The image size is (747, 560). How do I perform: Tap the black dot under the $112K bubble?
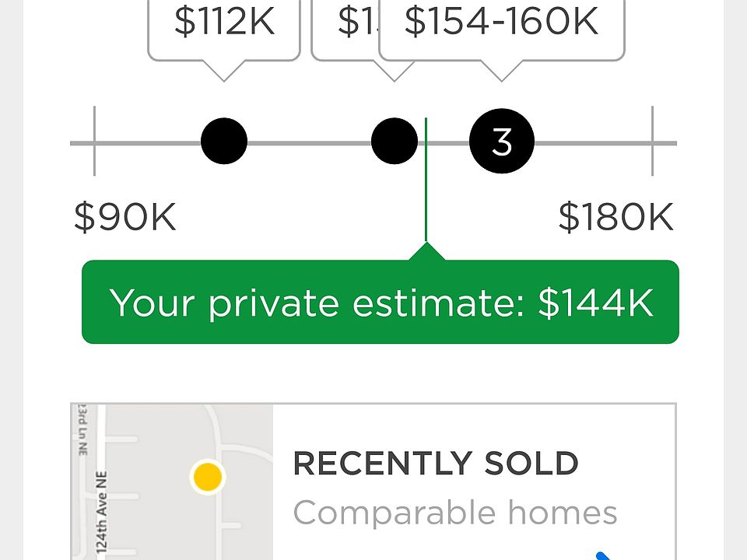(224, 141)
